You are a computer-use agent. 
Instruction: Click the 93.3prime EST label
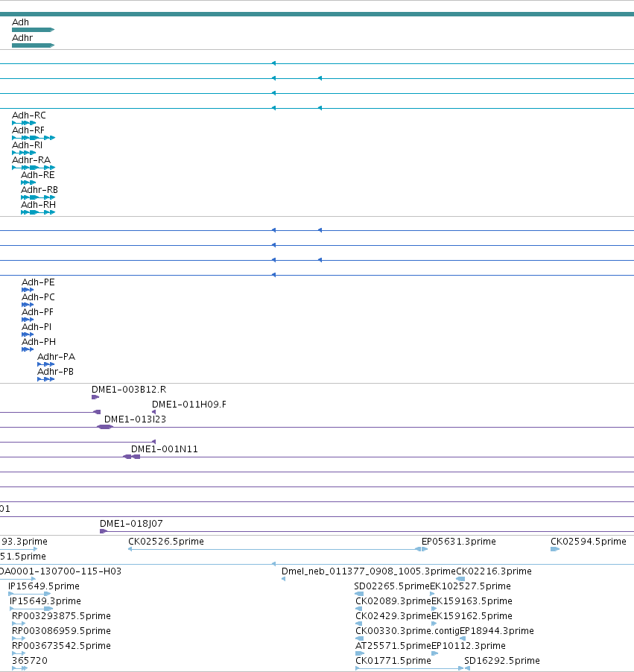click(x=24, y=542)
